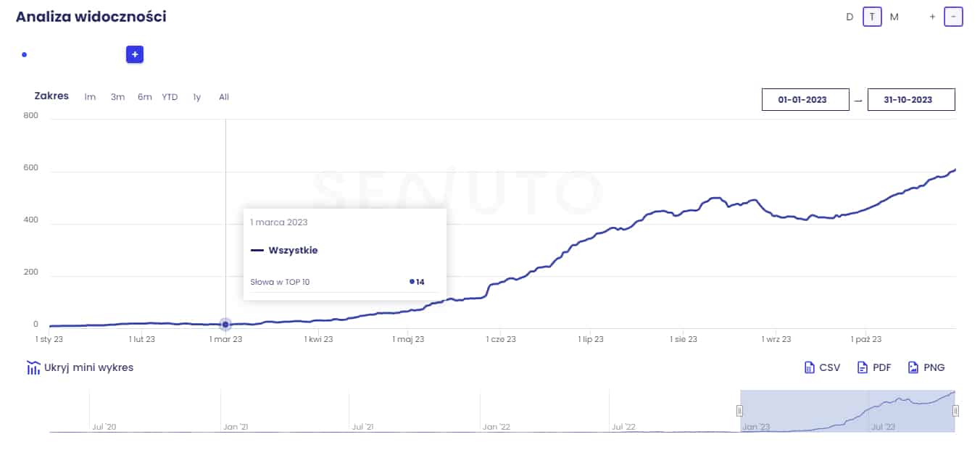Image resolution: width=980 pixels, height=463 pixels.
Task: Click the mini chart bars icon
Action: (x=33, y=367)
